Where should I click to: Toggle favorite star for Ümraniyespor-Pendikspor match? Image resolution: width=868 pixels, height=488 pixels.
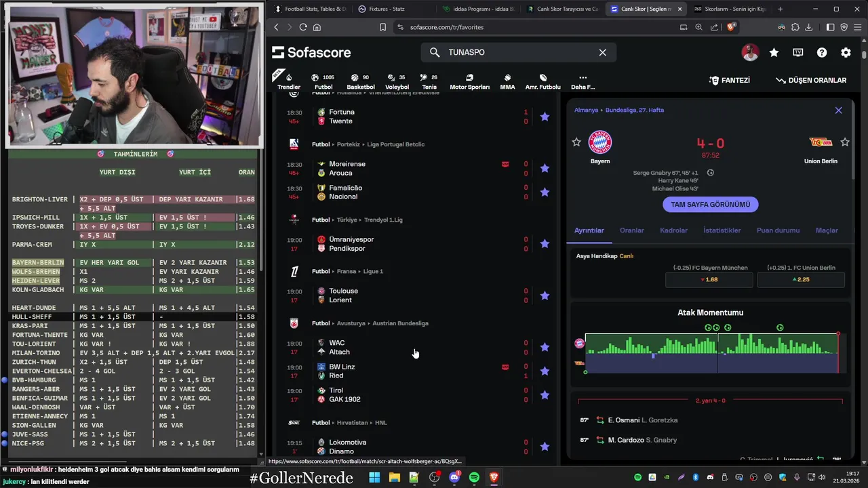[x=545, y=244]
